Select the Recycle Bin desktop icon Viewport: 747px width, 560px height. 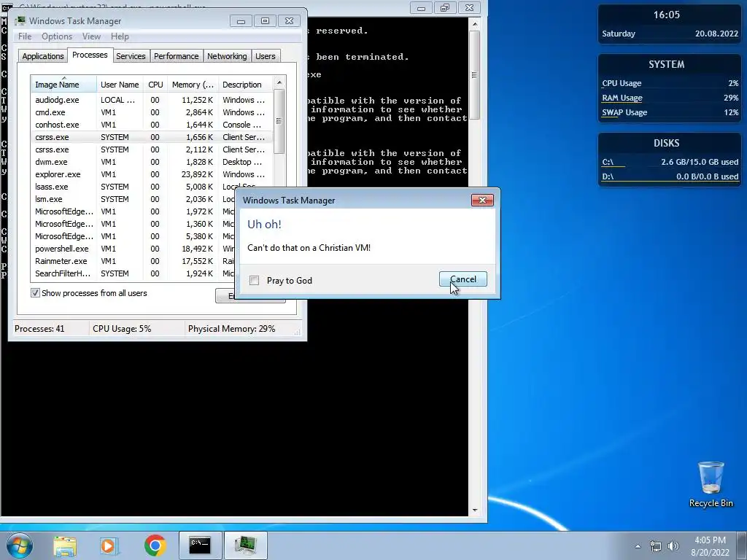[711, 484]
